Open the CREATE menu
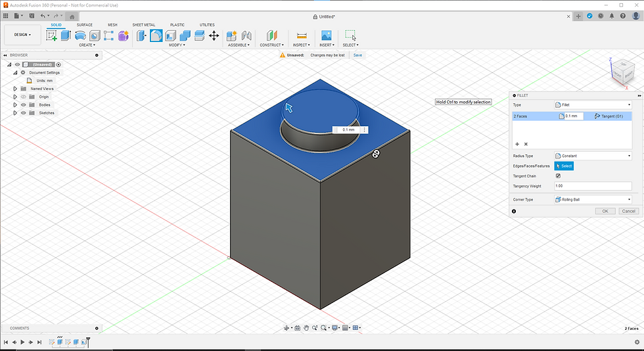Viewport: 644px width, 351px height. (87, 45)
